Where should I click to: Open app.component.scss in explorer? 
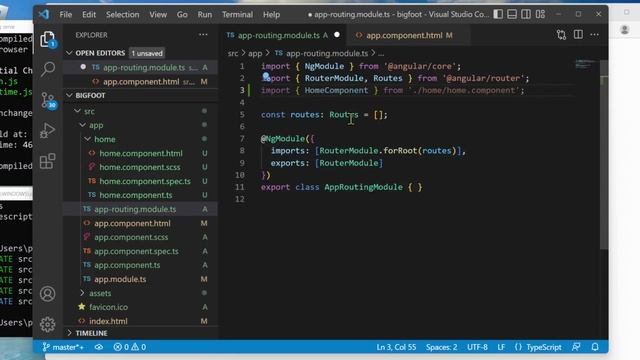click(131, 237)
